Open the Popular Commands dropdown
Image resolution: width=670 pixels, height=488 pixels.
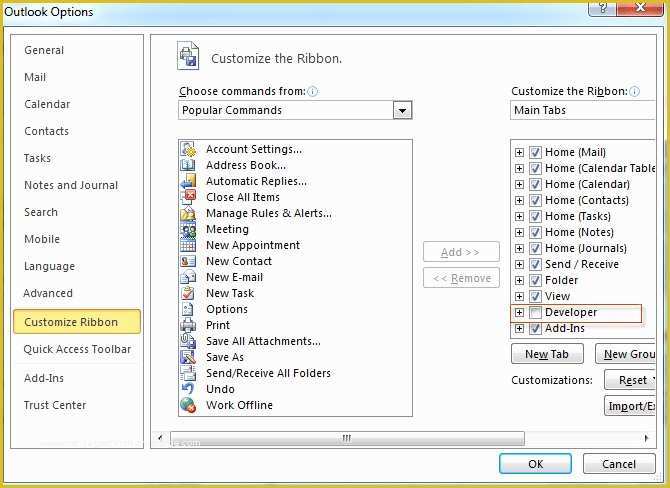click(402, 110)
